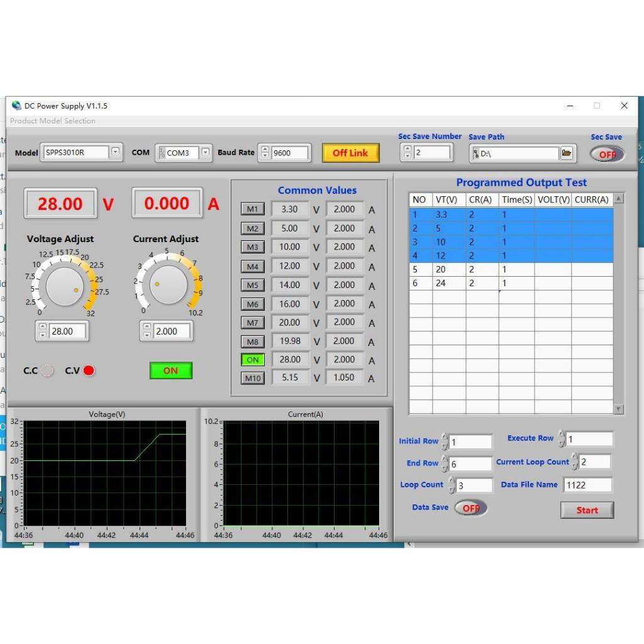The height and width of the screenshot is (644, 644).
Task: Start the programmed output test
Action: (587, 510)
